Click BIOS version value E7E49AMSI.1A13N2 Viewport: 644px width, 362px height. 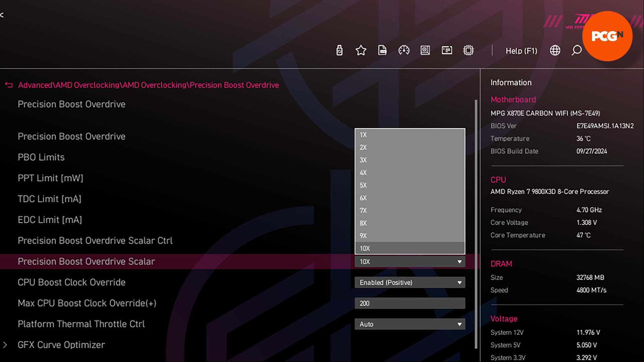click(x=605, y=126)
